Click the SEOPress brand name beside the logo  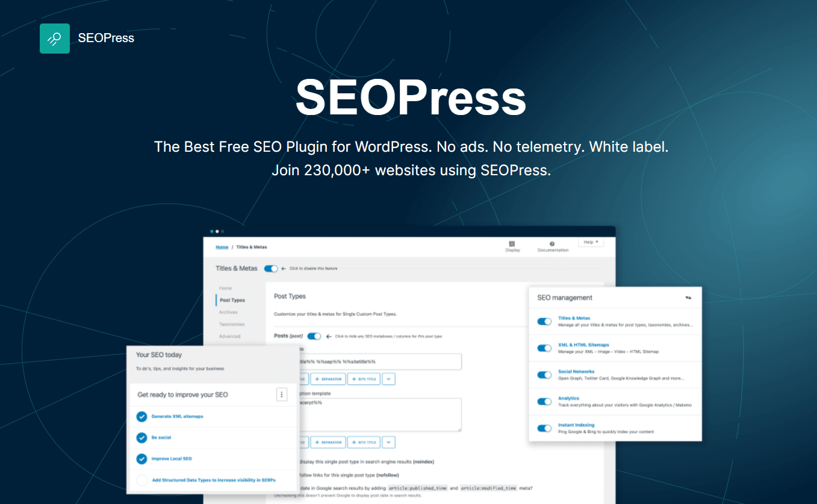click(106, 38)
